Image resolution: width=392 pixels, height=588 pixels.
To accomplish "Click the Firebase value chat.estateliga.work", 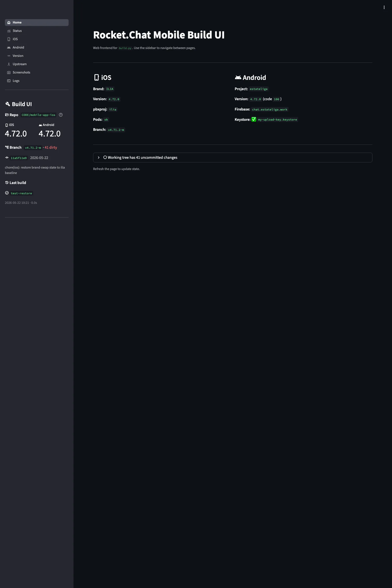I will click(269, 110).
